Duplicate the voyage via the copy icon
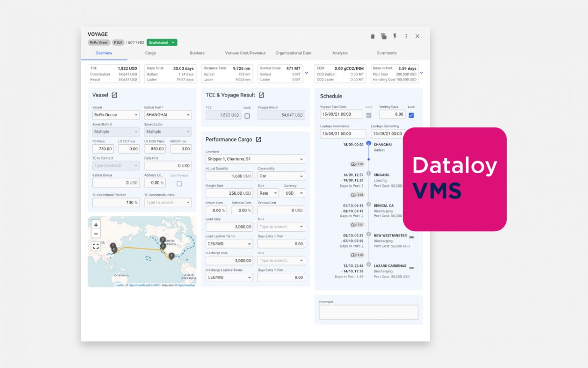This screenshot has width=588, height=368. point(384,36)
